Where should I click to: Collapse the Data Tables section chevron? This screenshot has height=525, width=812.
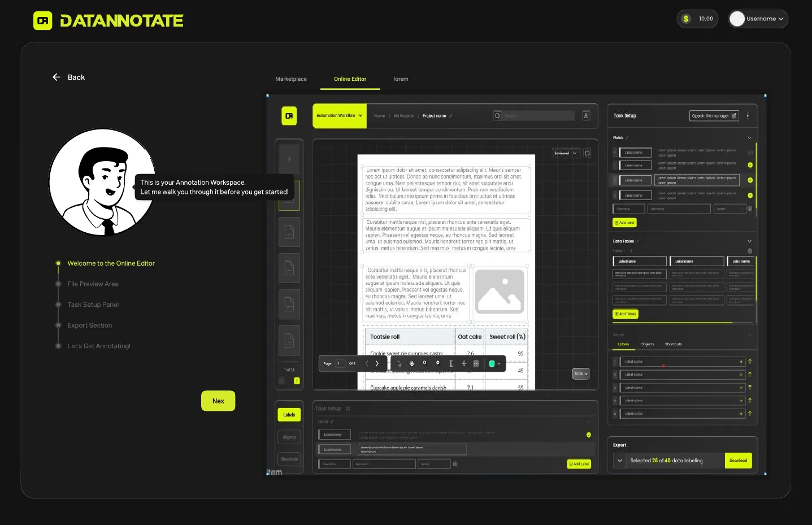click(750, 241)
